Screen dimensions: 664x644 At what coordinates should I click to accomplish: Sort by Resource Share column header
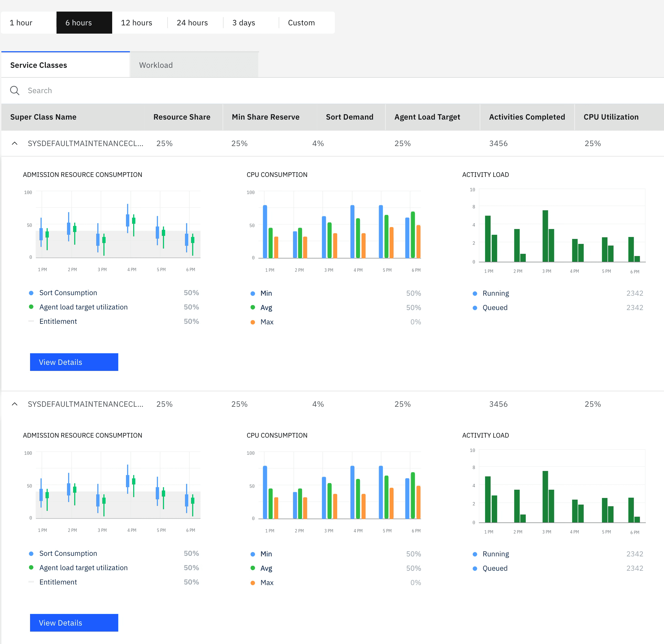coord(182,117)
